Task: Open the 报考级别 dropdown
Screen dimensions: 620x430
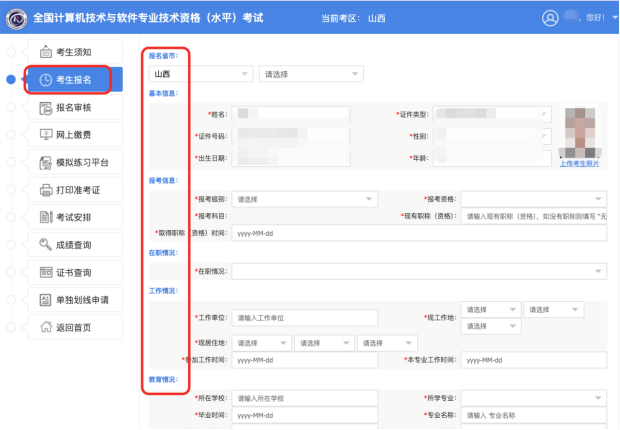Action: click(x=304, y=199)
